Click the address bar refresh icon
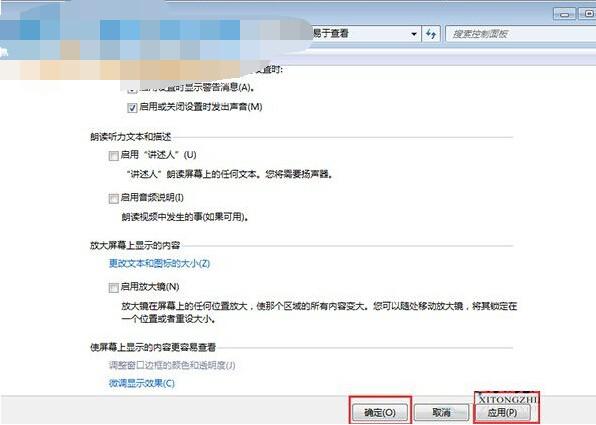This screenshot has width=596, height=425. (x=431, y=34)
